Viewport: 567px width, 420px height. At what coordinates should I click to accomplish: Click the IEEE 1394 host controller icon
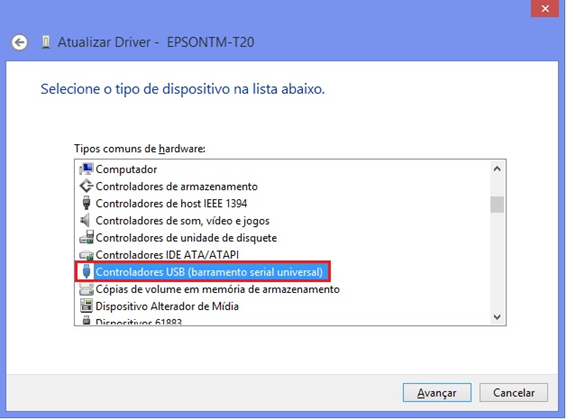[x=86, y=203]
